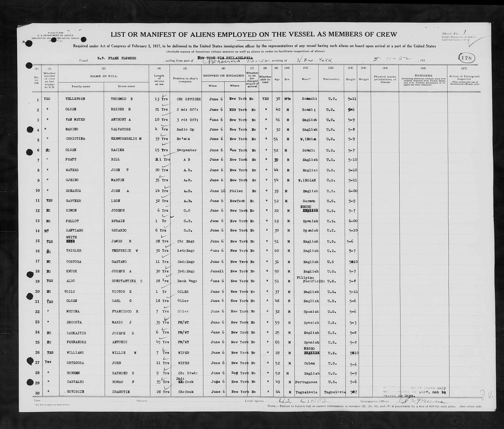504x429 pixels.
Task: Click the position Bo'son
Action: 183,139
